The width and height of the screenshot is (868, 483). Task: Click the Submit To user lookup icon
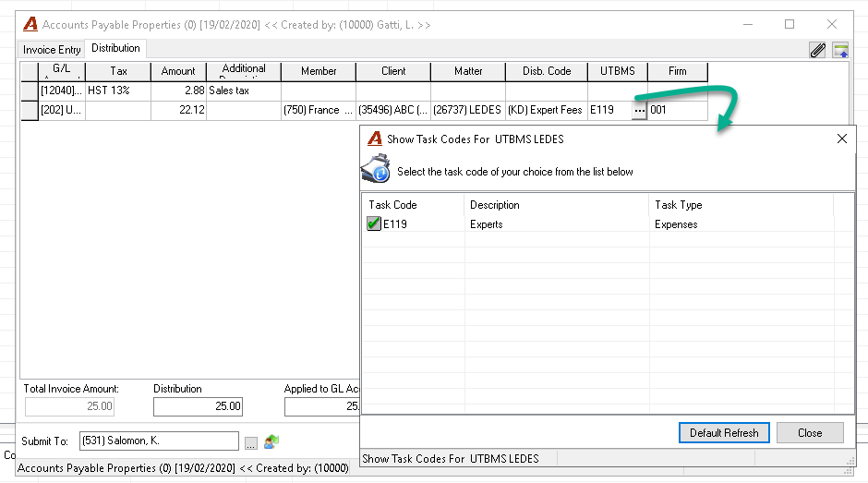(x=271, y=441)
